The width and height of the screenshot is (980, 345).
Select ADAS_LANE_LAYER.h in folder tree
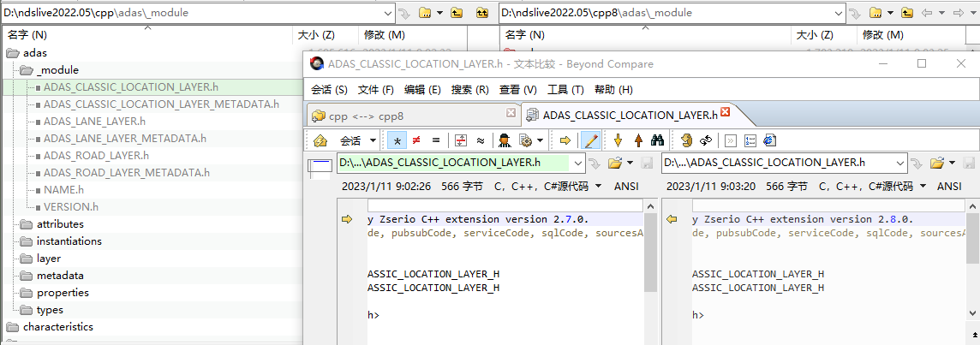coord(94,122)
